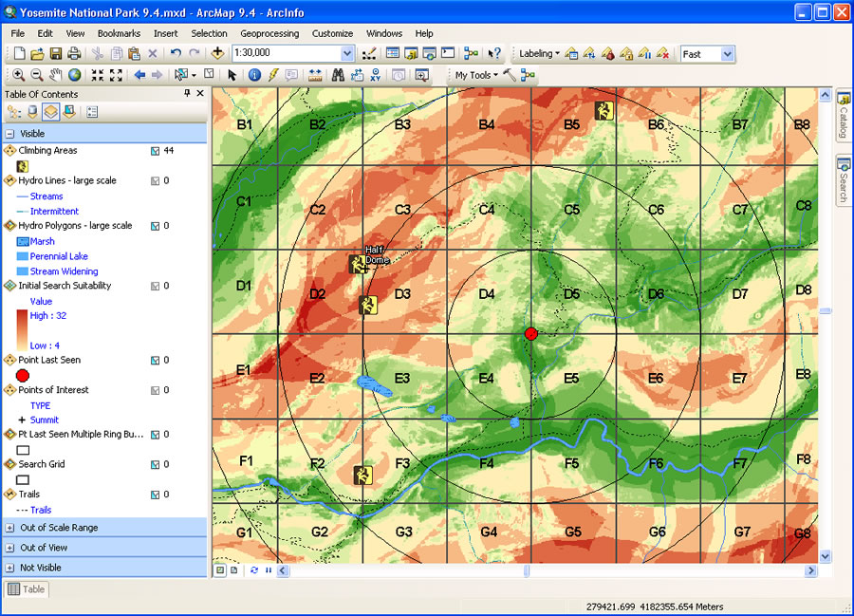Toggle the Search Grid layer checkbox
The width and height of the screenshot is (854, 616).
coord(155,464)
